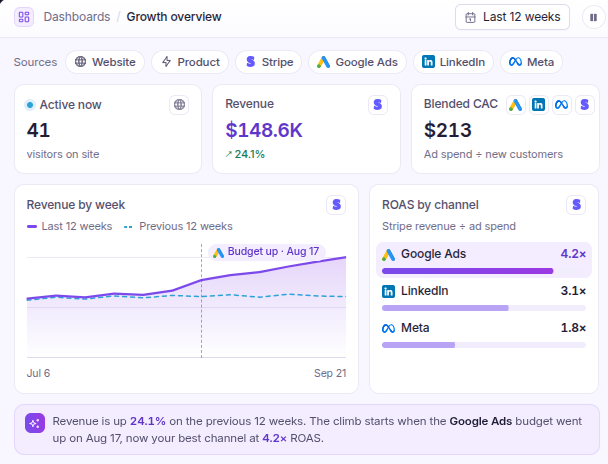Click the Meta logo in source chip
The image size is (608, 464).
click(515, 62)
